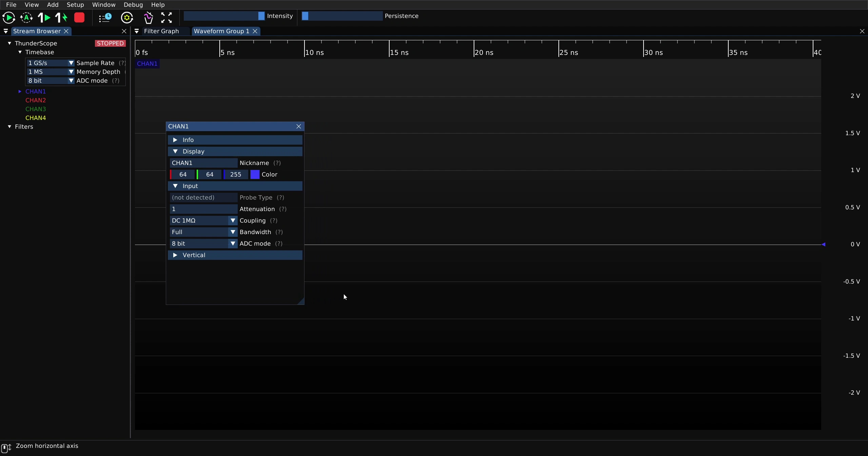Screen dimensions: 868x456
Task: Click the refresh settings gear icon
Action: (x=127, y=18)
